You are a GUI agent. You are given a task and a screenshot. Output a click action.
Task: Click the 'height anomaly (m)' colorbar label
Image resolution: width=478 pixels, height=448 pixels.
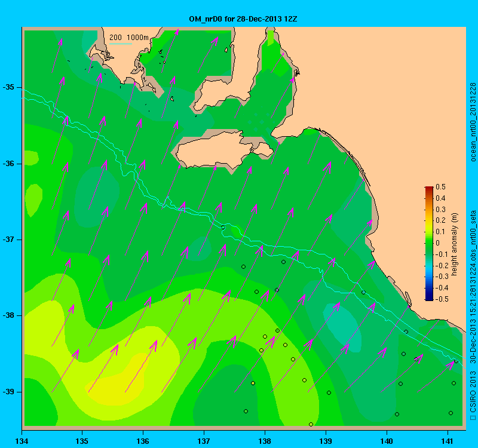pos(454,244)
